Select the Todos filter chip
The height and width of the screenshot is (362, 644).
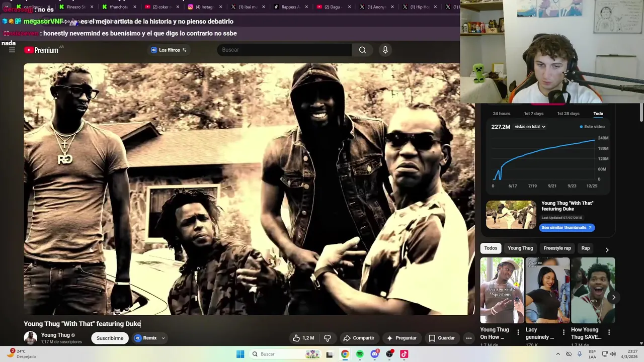pyautogui.click(x=491, y=248)
